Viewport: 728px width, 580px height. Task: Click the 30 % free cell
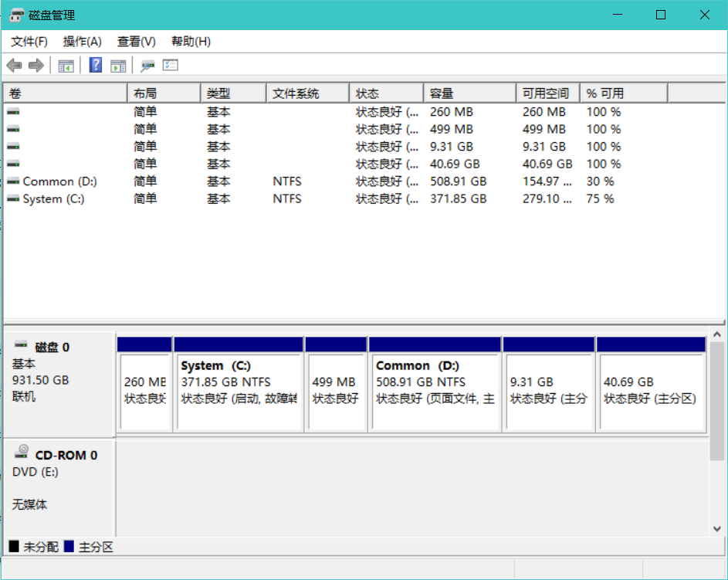[x=601, y=181]
